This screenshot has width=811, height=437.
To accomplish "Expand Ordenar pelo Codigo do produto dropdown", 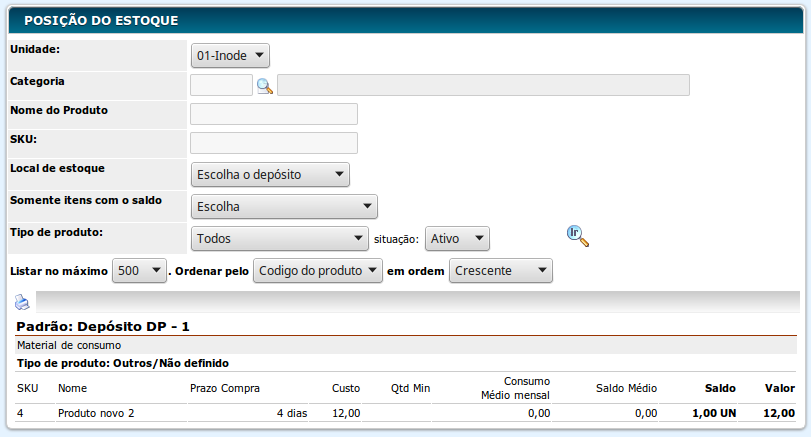I will tap(318, 271).
